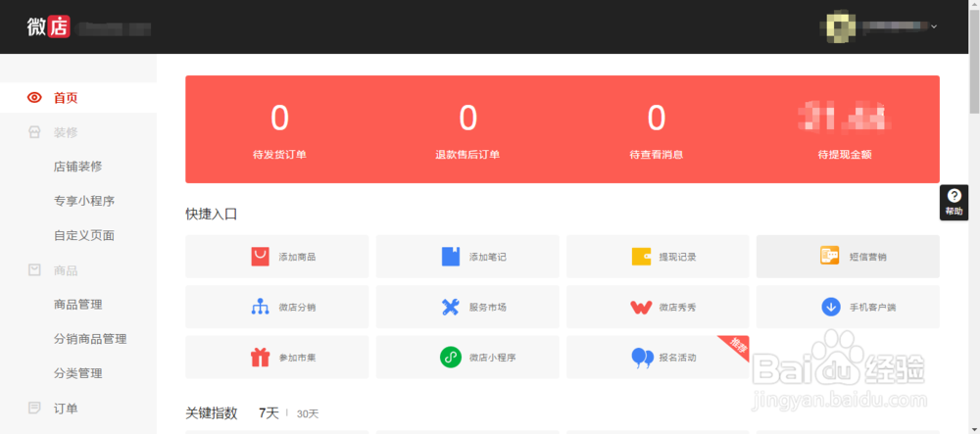Open 商品管理 in sidebar

pos(78,305)
